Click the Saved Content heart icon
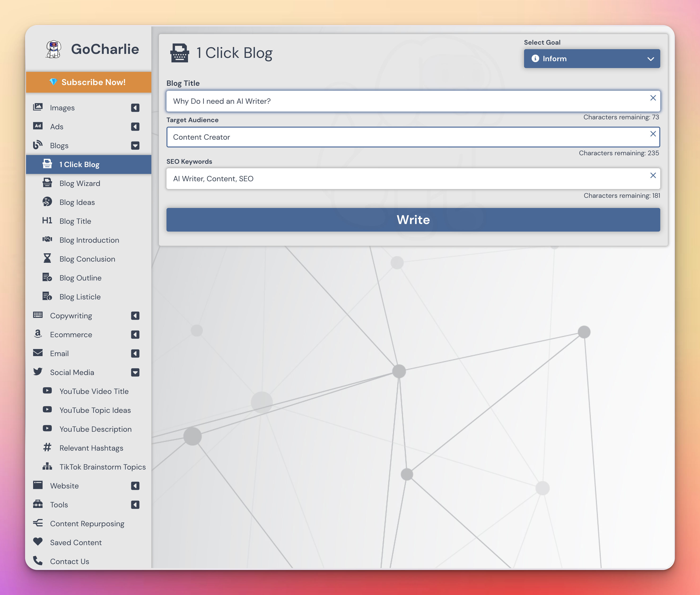Viewport: 700px width, 595px height. [38, 542]
